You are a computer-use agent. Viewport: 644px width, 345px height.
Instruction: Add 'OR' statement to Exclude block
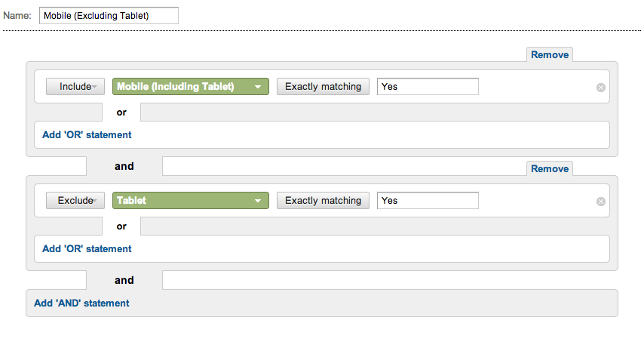(87, 249)
